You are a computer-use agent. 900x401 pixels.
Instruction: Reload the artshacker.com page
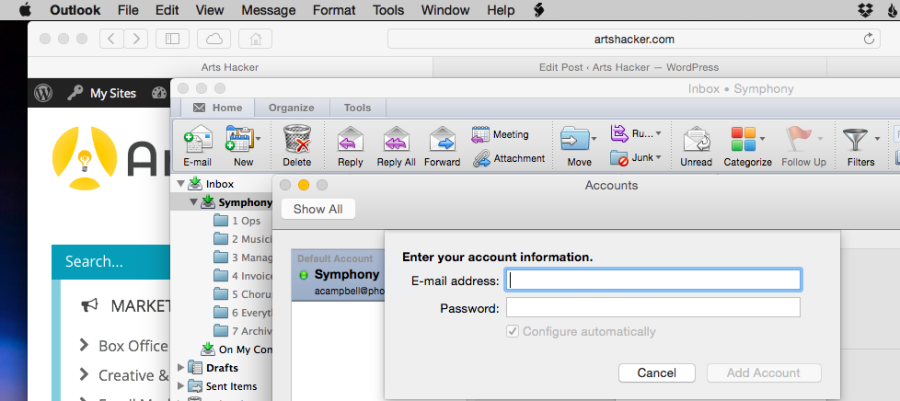pos(868,39)
